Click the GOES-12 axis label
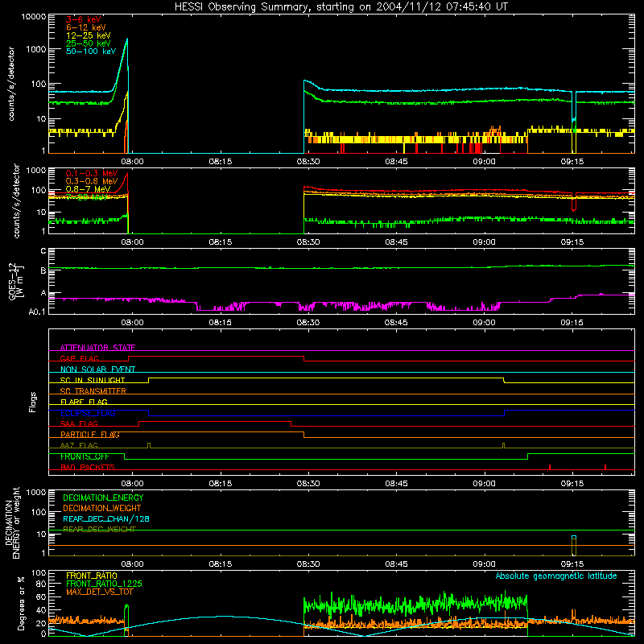Image resolution: width=644 pixels, height=644 pixels. [16, 281]
